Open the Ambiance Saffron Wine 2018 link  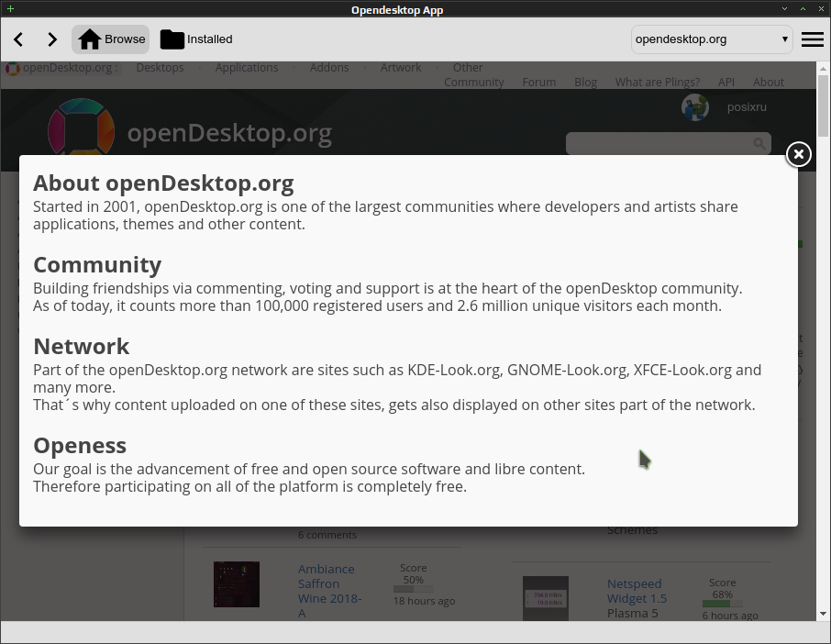[329, 591]
